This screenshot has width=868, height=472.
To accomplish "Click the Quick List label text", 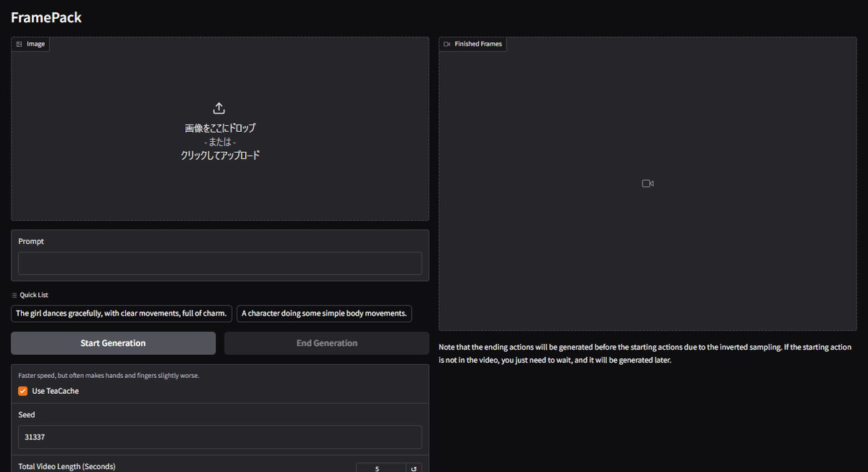I will 34,295.
